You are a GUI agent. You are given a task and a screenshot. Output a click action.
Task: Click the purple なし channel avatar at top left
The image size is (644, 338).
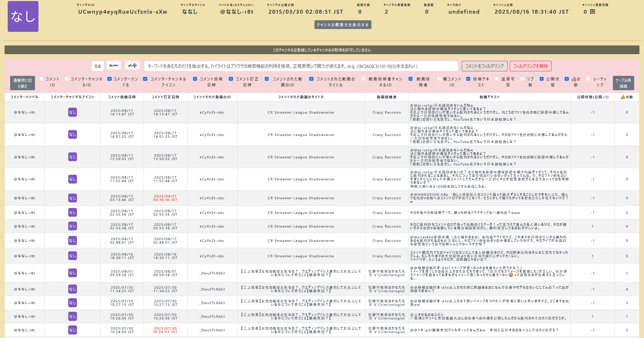click(23, 16)
